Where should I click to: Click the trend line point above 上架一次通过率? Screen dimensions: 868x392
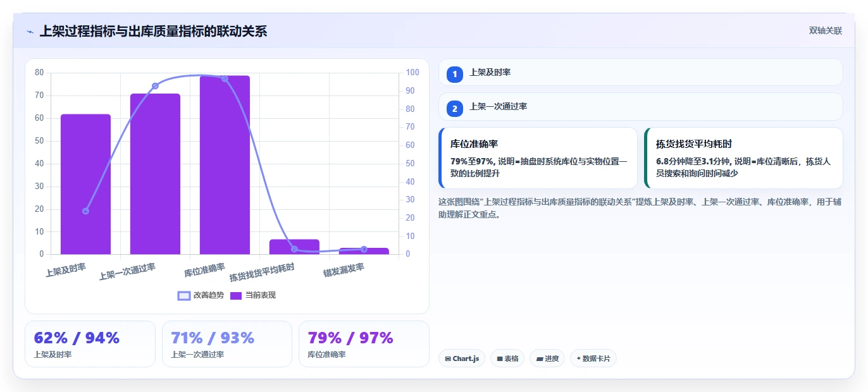pyautogui.click(x=155, y=86)
